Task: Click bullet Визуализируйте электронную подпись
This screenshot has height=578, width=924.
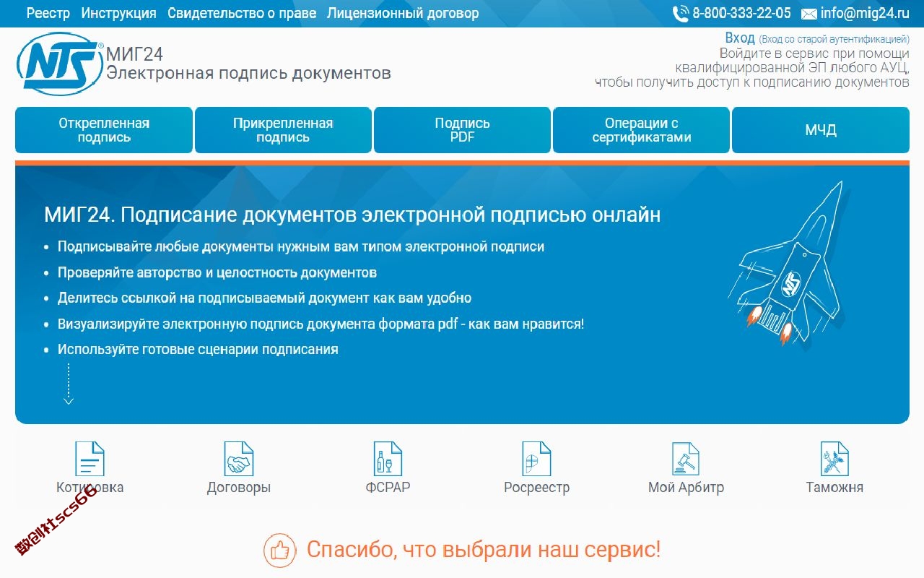Action: (x=321, y=324)
